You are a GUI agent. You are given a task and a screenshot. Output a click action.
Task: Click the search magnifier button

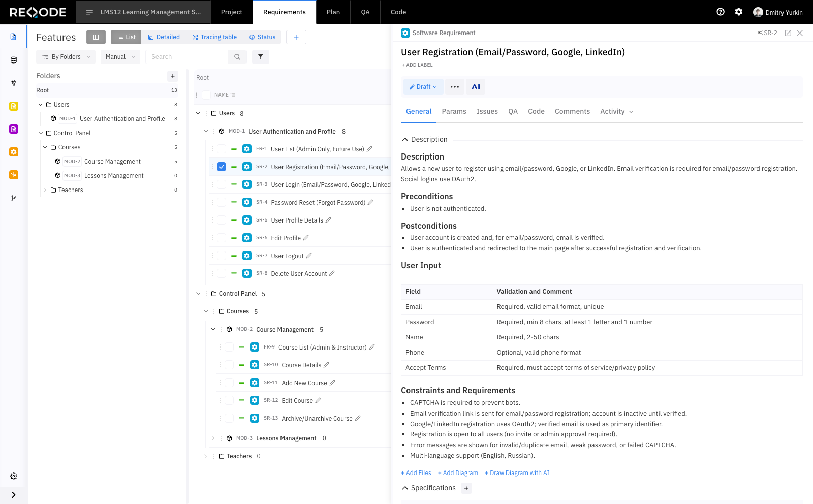(237, 57)
